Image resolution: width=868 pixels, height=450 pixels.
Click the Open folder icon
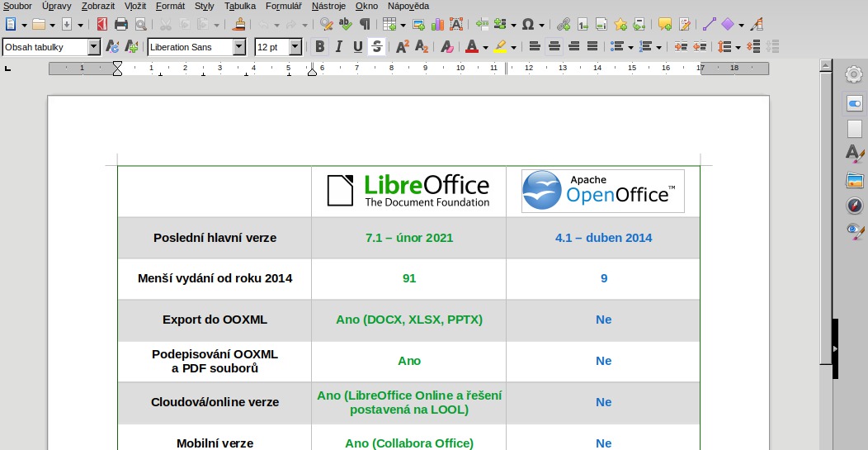coord(39,25)
